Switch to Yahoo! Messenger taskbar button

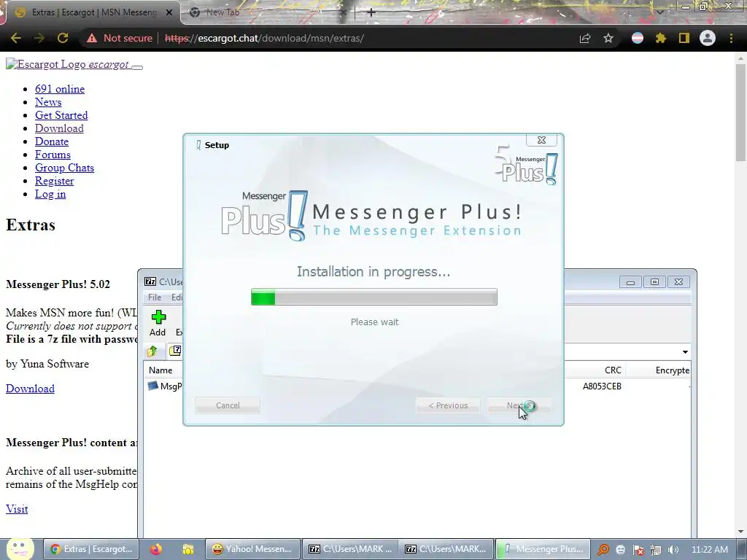(x=252, y=549)
